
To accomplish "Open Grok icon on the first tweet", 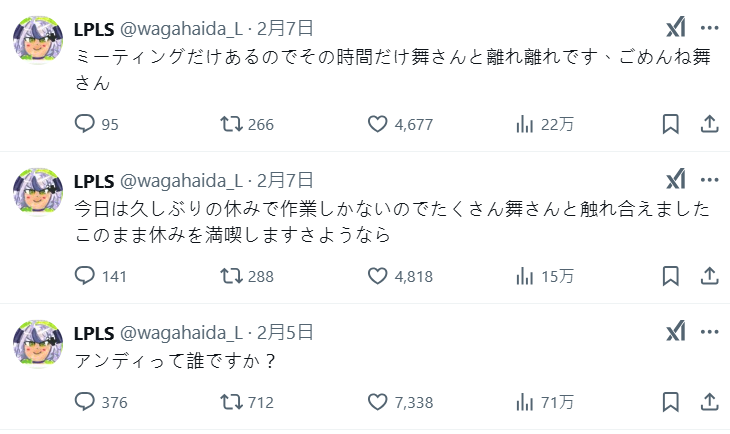I will 676,28.
